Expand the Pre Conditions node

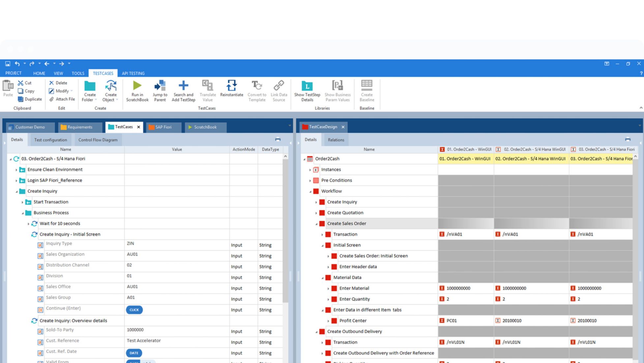[310, 181]
